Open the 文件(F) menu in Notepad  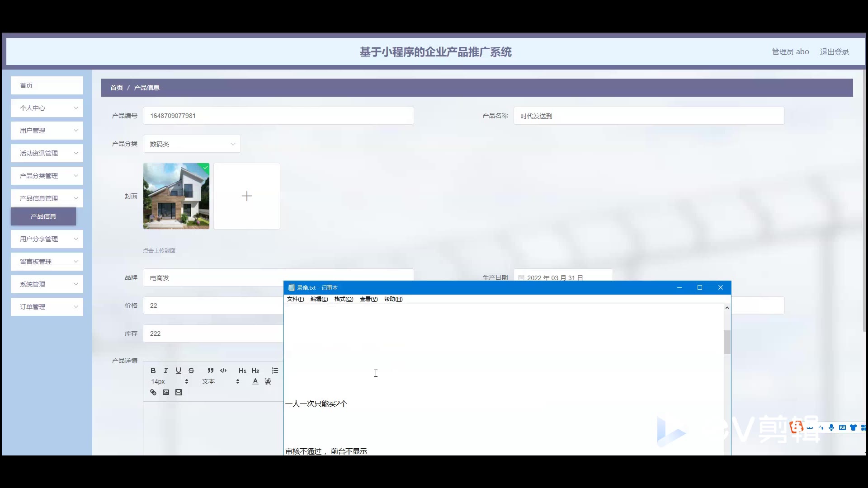point(295,299)
